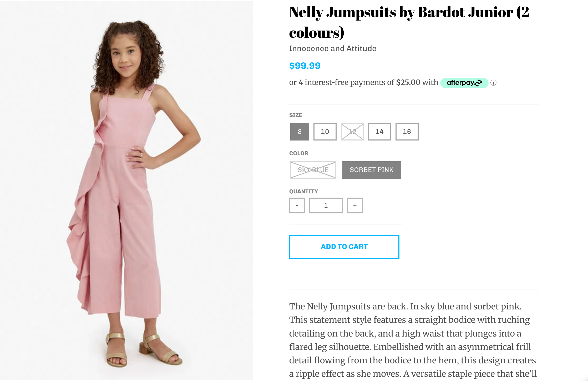The width and height of the screenshot is (588, 381).
Task: Click the Afterpay info circle icon
Action: pyautogui.click(x=493, y=83)
